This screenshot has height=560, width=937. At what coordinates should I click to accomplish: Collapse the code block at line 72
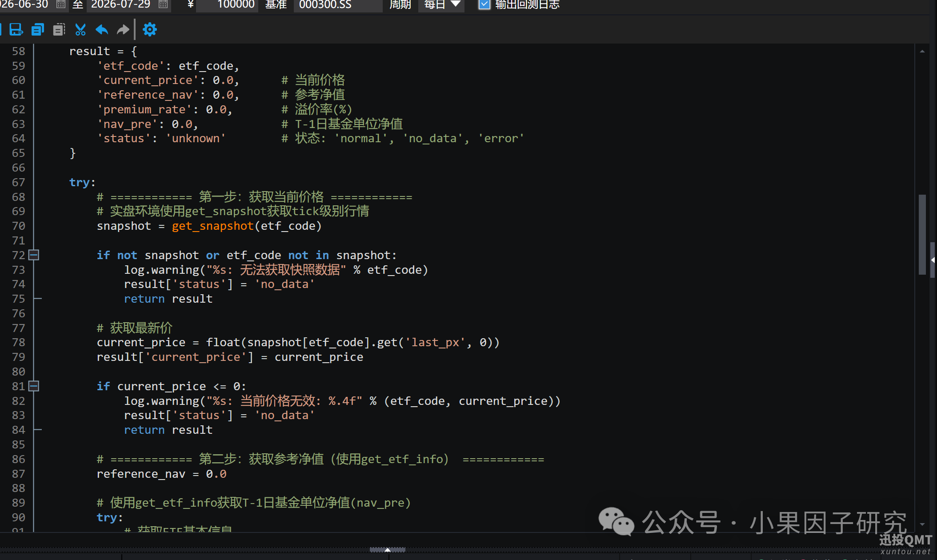click(34, 255)
